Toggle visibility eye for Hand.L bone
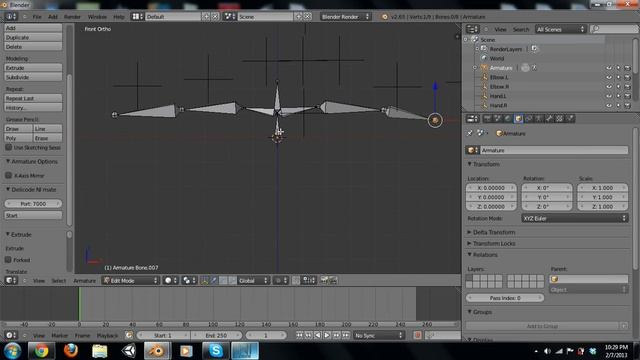Viewport: 640px width, 360px height. [x=609, y=96]
